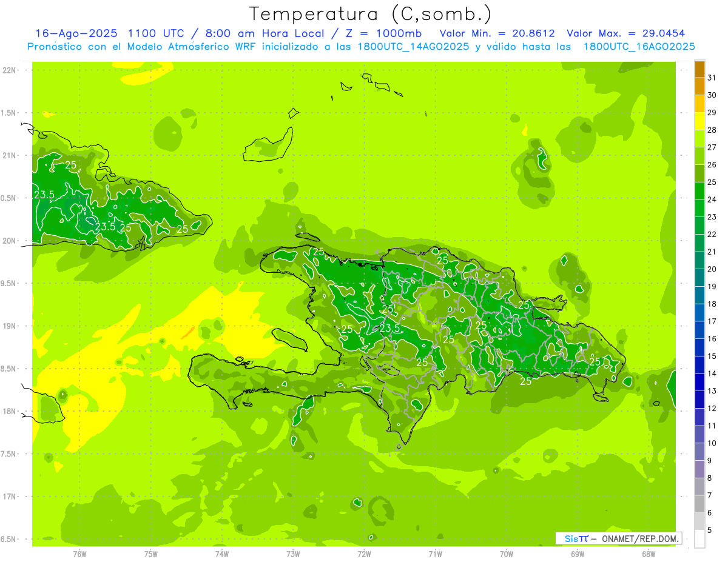Click the "ONAMET/REP.DOM." credit text
This screenshot has height=562, width=728.
coord(639,538)
